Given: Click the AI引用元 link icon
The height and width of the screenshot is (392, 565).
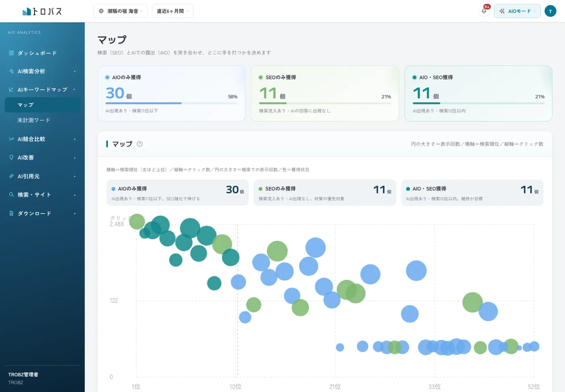Looking at the screenshot, I should 11,176.
